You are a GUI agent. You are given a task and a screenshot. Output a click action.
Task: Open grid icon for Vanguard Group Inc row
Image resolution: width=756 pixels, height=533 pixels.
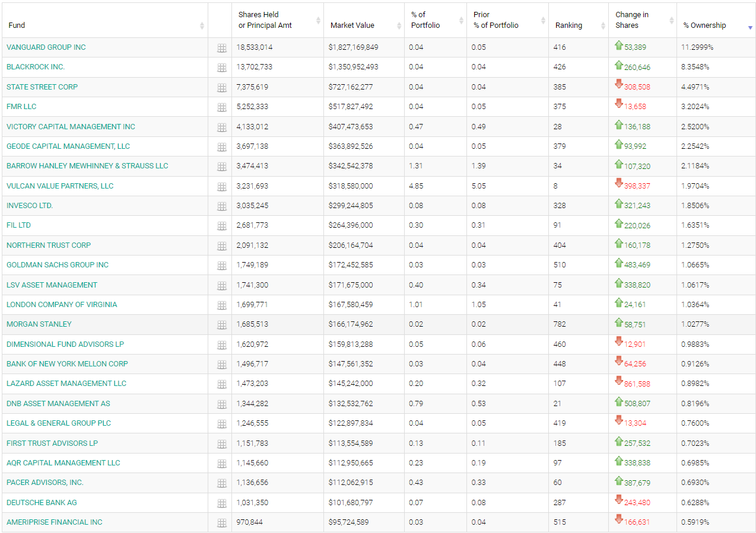coord(222,48)
